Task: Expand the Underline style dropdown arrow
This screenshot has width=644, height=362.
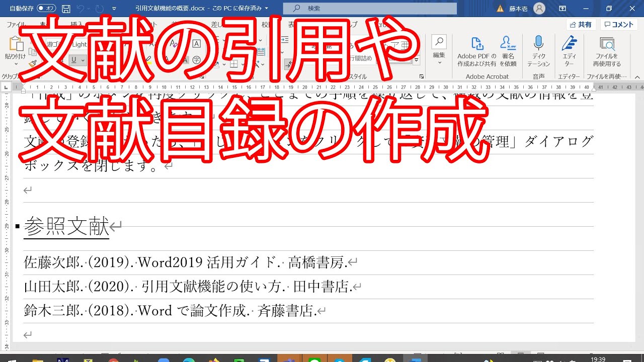Action: click(83, 60)
